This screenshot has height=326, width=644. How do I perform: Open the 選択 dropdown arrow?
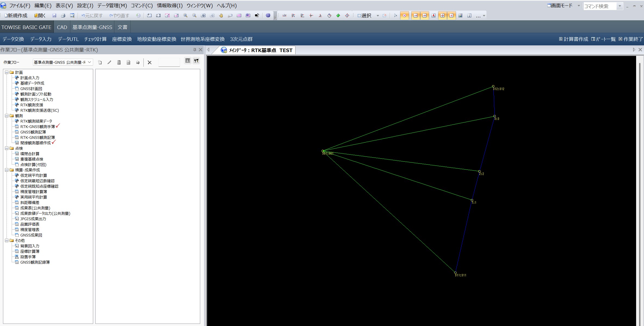378,16
